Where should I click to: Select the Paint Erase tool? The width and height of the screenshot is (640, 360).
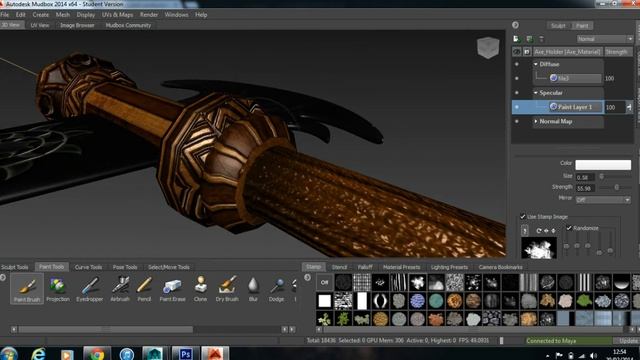(172, 289)
